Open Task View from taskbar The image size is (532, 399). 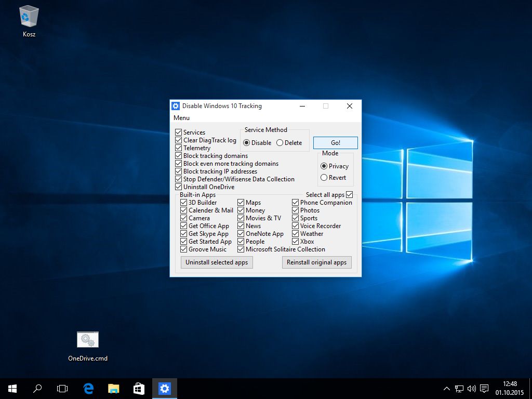62,389
